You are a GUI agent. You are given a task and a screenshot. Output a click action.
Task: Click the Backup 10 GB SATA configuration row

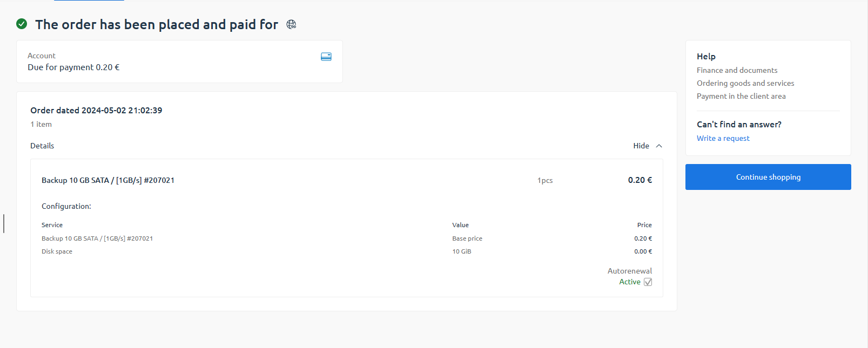pyautogui.click(x=97, y=238)
